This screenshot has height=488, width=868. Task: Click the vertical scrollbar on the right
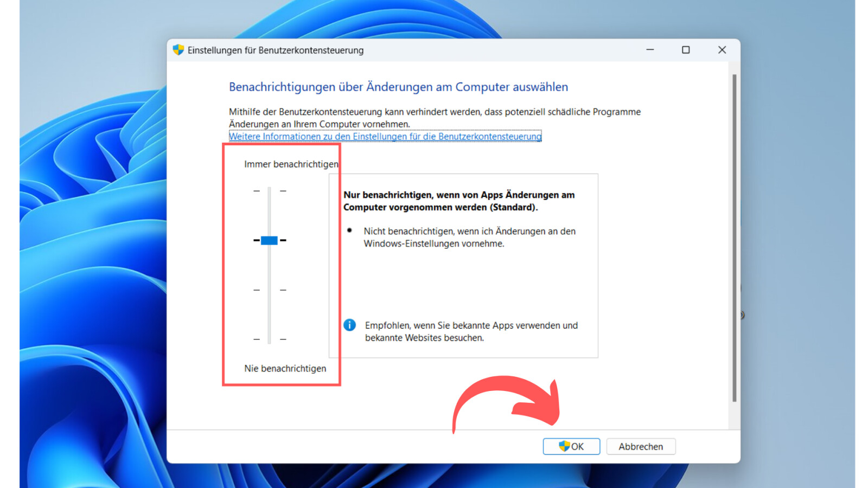click(x=734, y=239)
